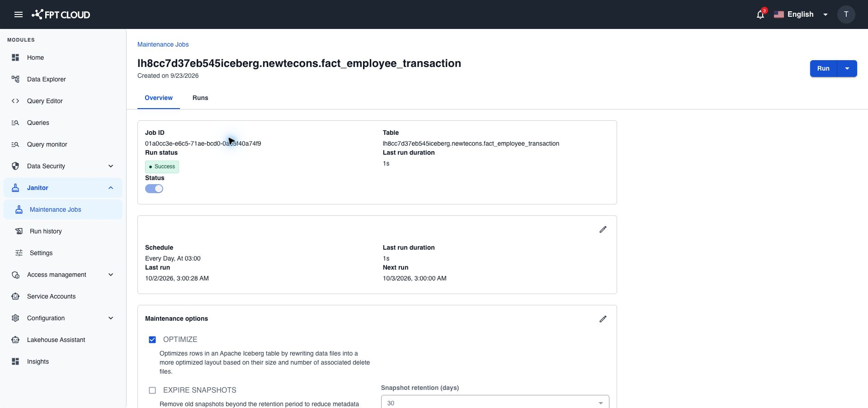The width and height of the screenshot is (868, 408).
Task: Edit Maintenance options with pencil icon
Action: pos(603,319)
